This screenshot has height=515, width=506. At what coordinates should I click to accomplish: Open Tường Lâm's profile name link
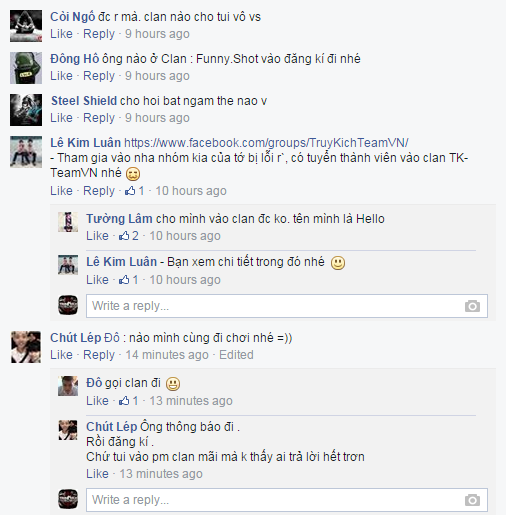coord(119,219)
